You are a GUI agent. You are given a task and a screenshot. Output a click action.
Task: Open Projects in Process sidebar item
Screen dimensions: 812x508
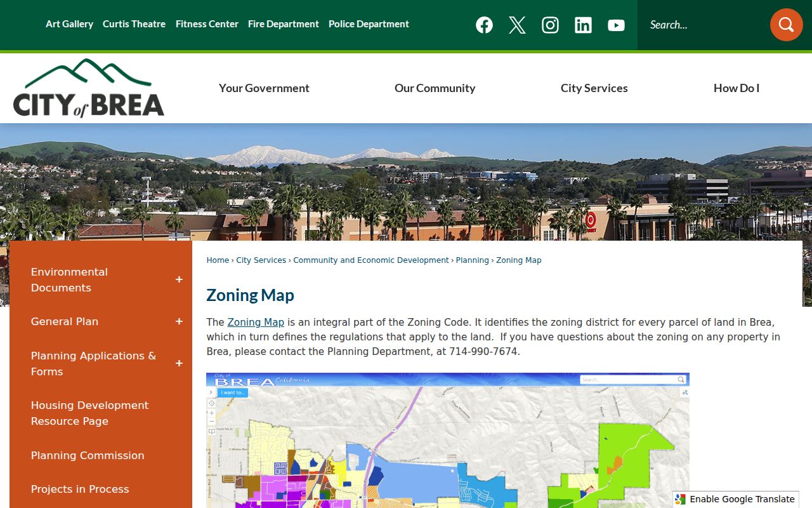[80, 489]
